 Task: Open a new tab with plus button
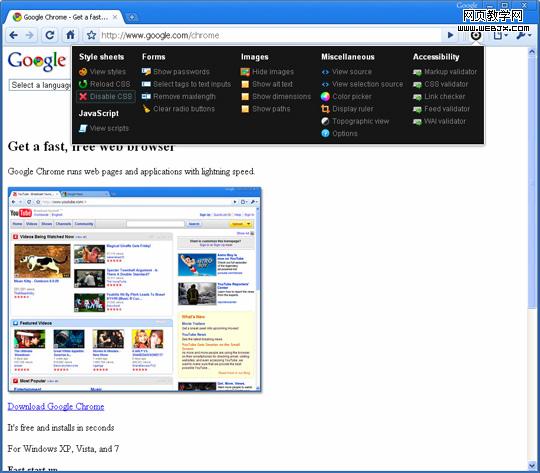132,17
